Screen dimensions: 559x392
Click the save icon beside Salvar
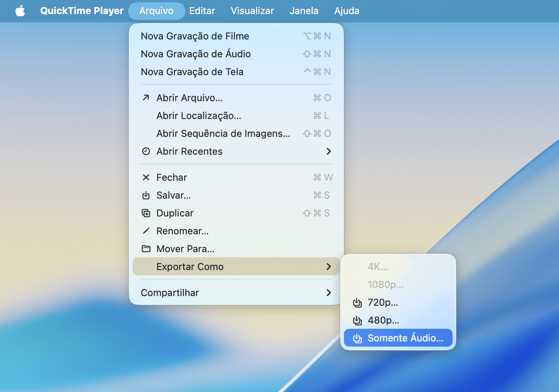(146, 195)
